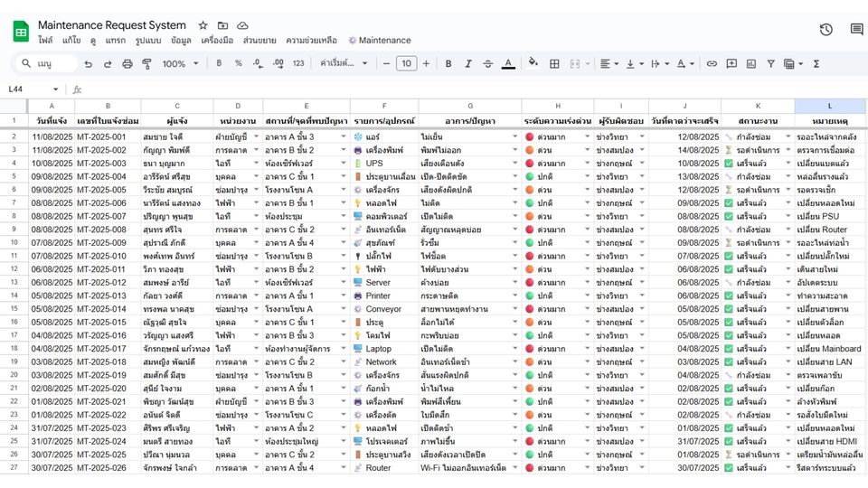Check the cloud save status icon
The height and width of the screenshot is (488, 868).
coord(242,25)
